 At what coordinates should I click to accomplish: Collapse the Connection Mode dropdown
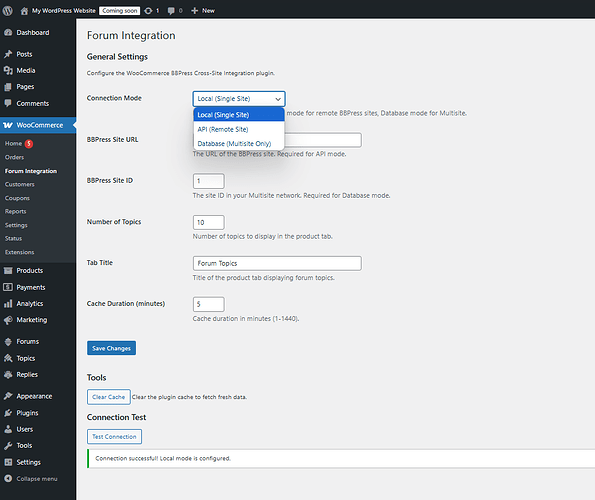click(x=239, y=99)
